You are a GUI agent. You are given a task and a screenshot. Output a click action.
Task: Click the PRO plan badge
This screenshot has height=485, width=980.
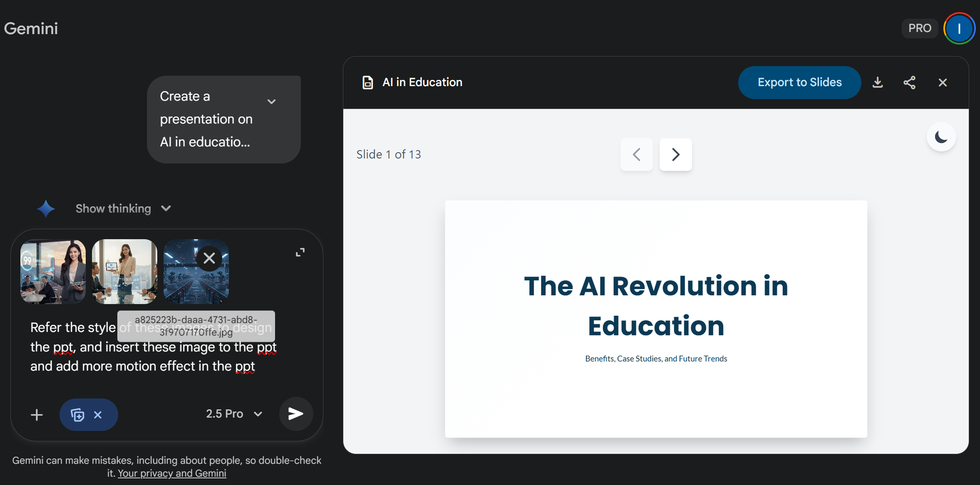click(919, 29)
